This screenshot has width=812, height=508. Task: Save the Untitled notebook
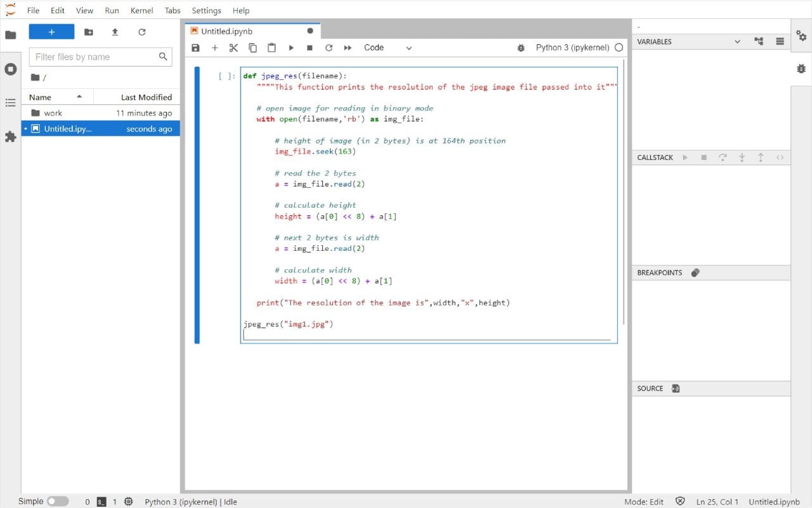click(x=195, y=47)
